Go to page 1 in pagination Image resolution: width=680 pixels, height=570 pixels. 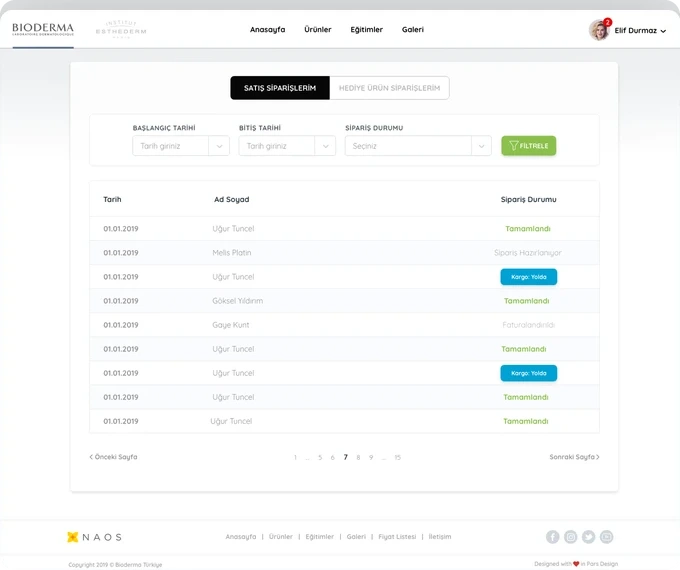click(295, 457)
